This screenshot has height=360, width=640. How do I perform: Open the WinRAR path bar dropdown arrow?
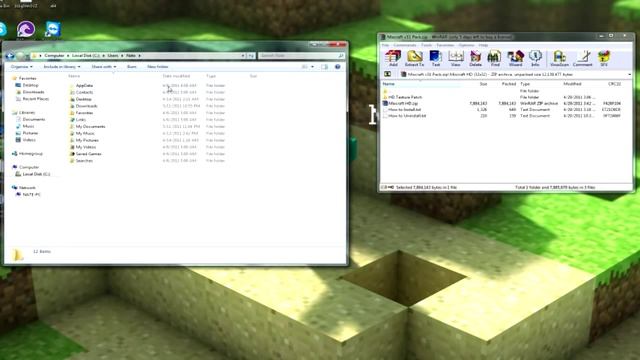[629, 75]
